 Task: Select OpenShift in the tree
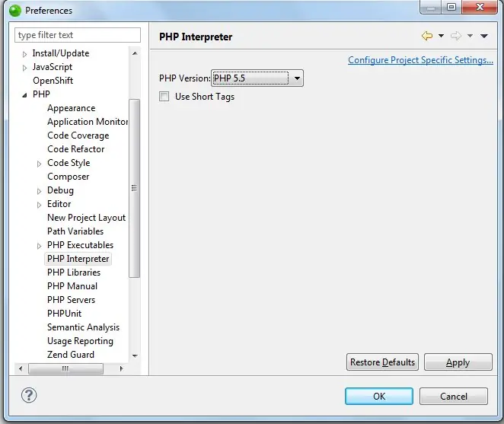point(53,81)
